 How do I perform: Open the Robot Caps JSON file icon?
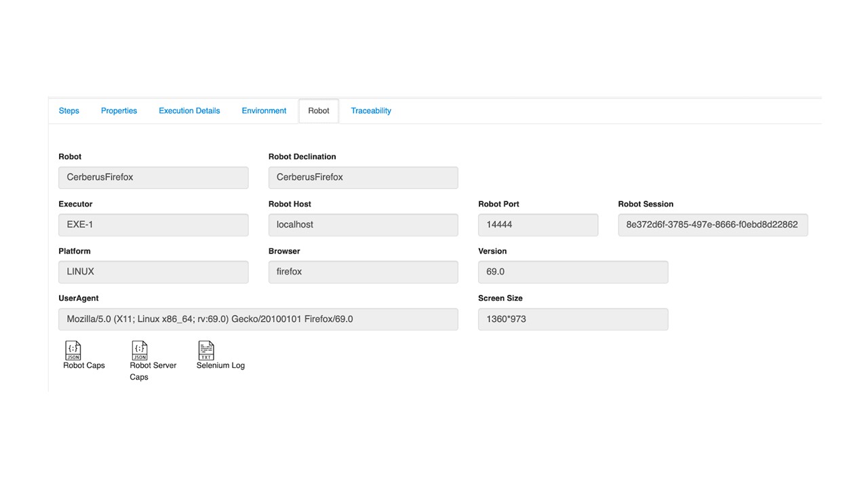click(x=73, y=350)
